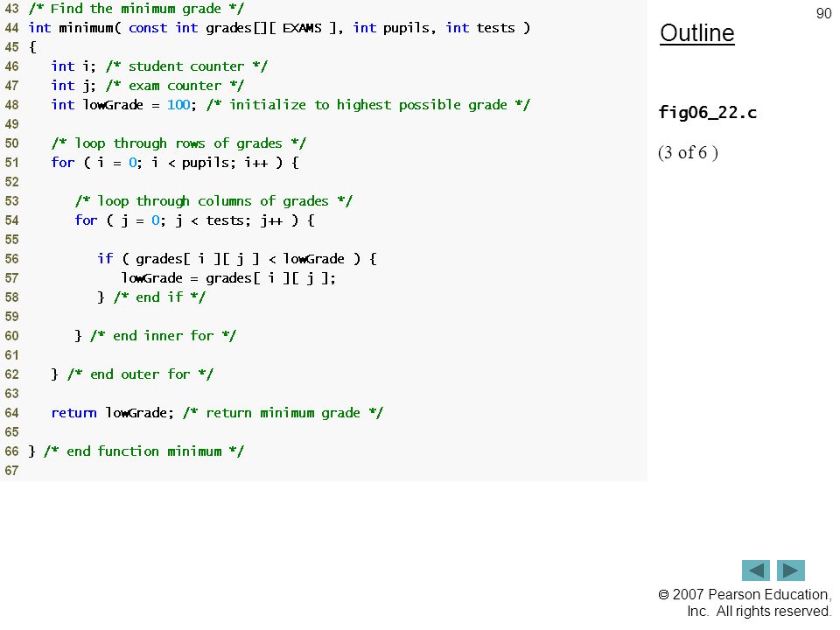Click the "Find the minimum grade" comment
This screenshot has width=840, height=630.
pos(136,9)
